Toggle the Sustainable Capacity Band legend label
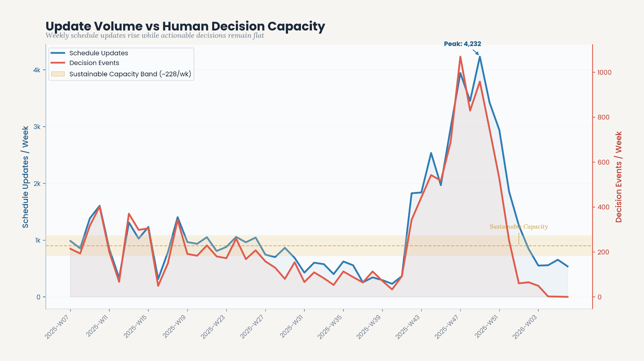The height and width of the screenshot is (361, 644). point(130,74)
